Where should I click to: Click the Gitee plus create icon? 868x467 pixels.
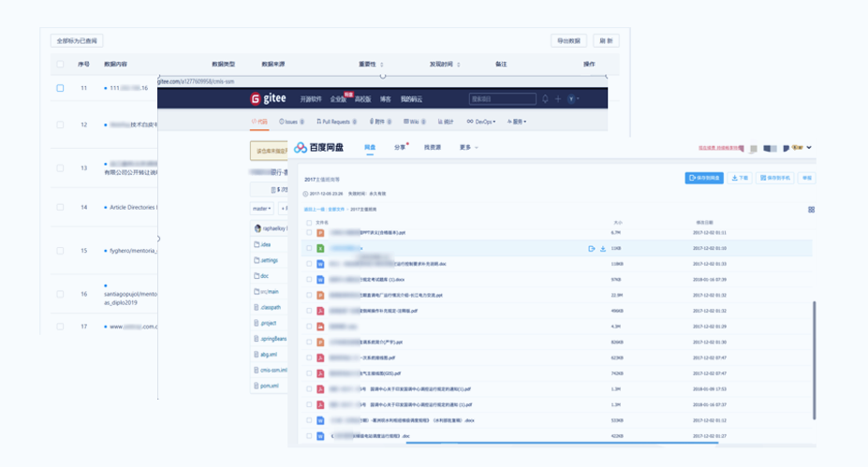tap(558, 99)
